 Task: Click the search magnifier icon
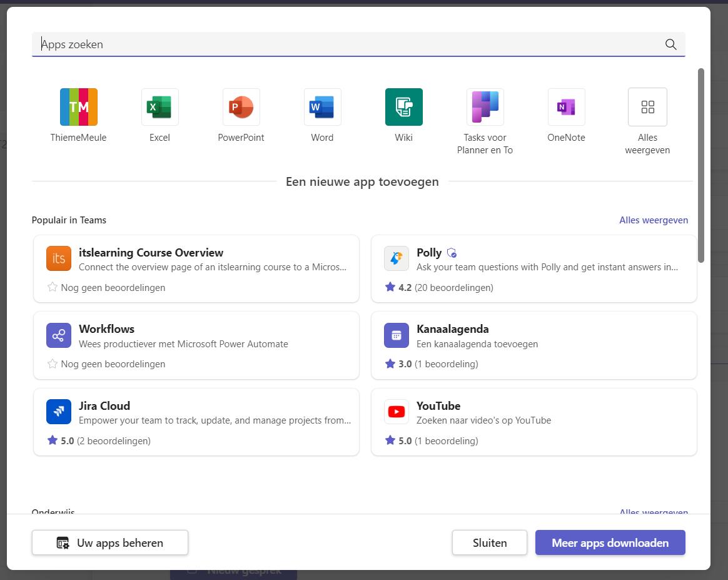click(x=671, y=44)
